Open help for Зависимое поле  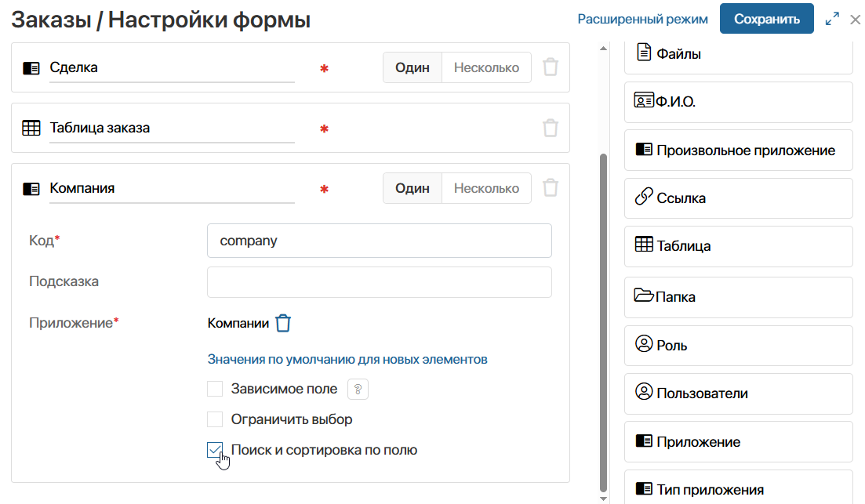358,390
